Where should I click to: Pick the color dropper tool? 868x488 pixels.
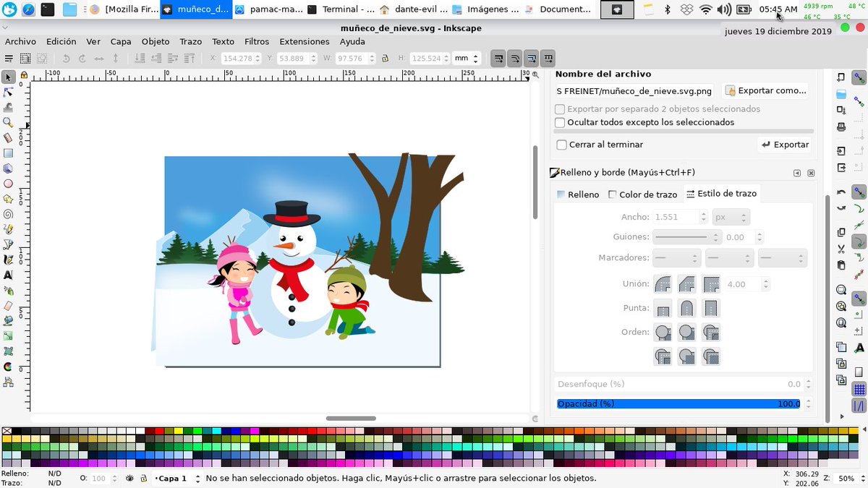8,367
